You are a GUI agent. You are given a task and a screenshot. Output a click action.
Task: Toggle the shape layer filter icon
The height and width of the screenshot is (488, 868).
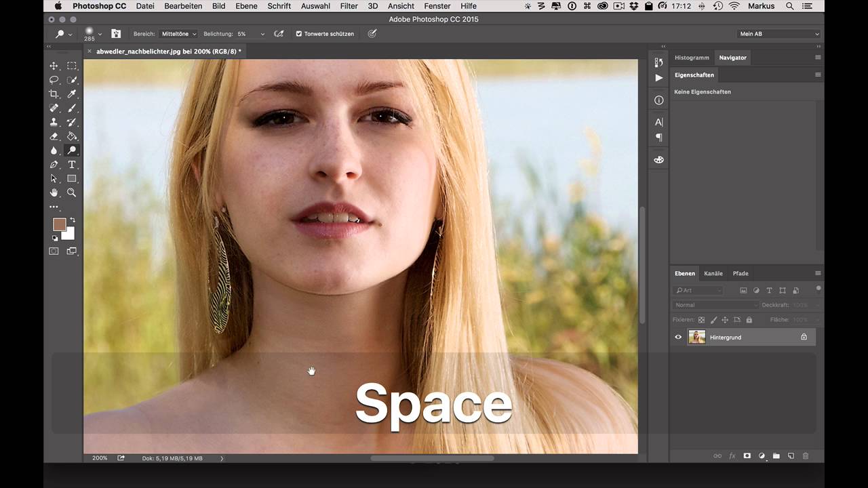tap(782, 290)
